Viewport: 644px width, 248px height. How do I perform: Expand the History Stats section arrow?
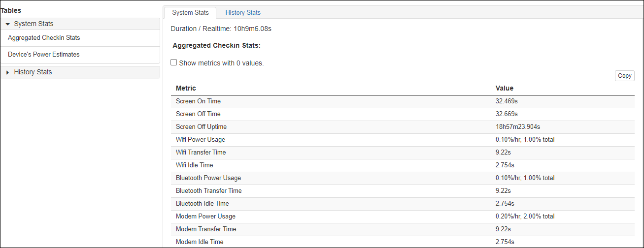(x=8, y=72)
